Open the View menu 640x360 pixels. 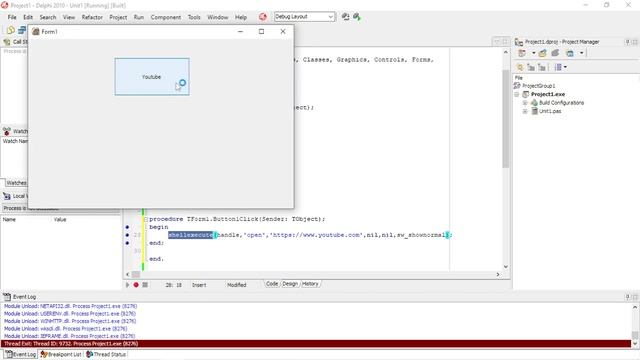(x=69, y=17)
